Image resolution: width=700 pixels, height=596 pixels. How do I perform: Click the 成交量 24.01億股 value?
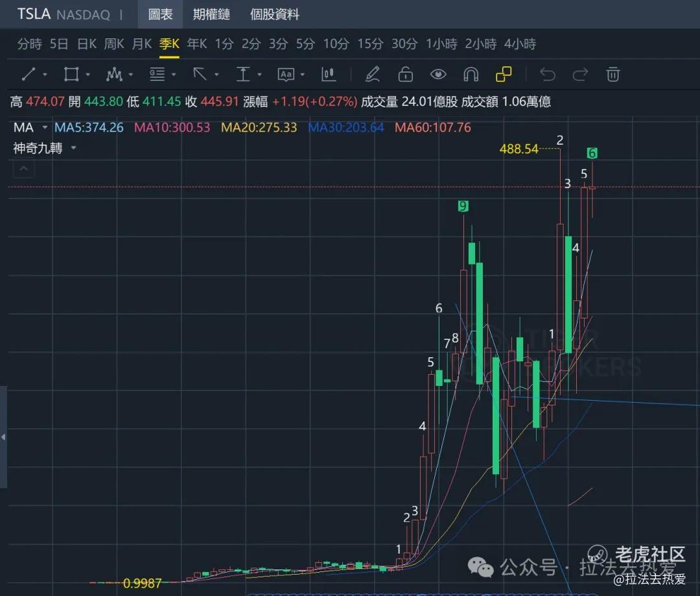pyautogui.click(x=410, y=101)
